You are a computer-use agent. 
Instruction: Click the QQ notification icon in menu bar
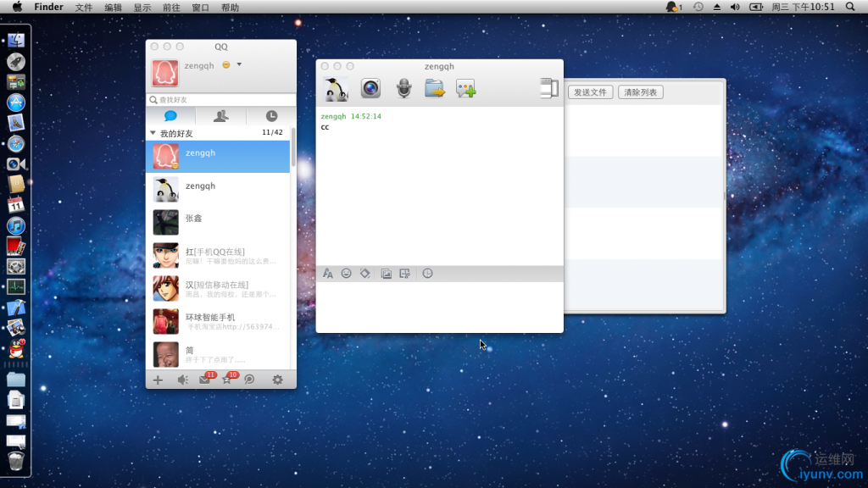coord(673,7)
